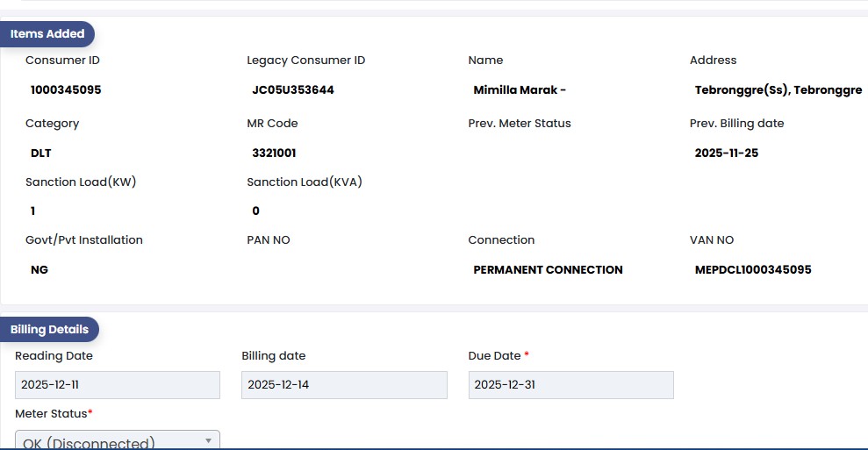The image size is (868, 450).
Task: Open the Meter Status dropdown
Action: click(118, 441)
